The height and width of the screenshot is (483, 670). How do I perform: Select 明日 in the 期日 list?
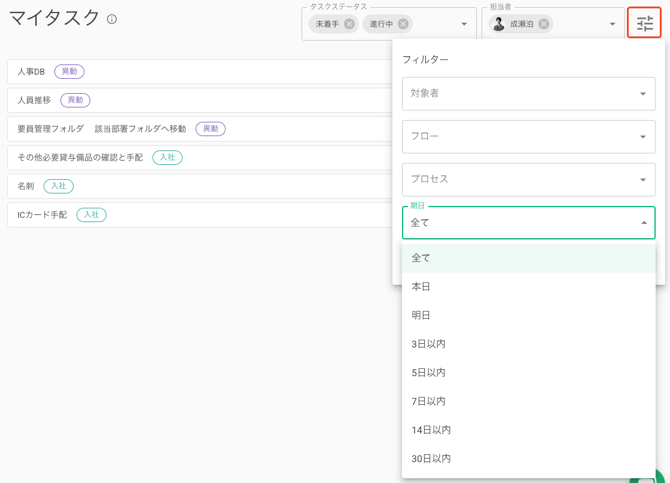pos(529,315)
